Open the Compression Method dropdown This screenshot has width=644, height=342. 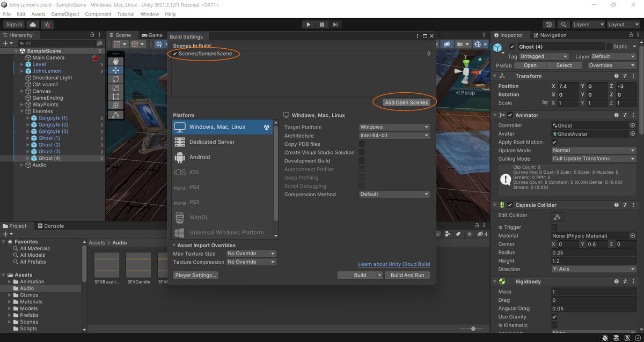(x=394, y=194)
